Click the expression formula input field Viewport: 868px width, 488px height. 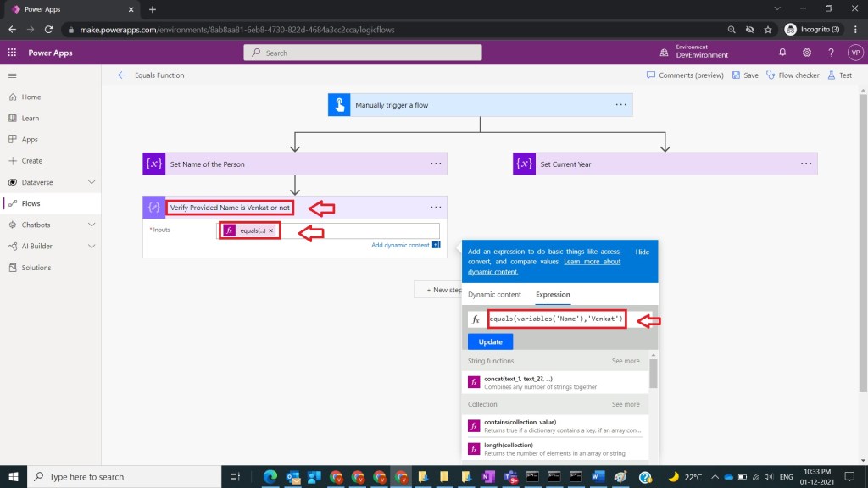pos(557,319)
